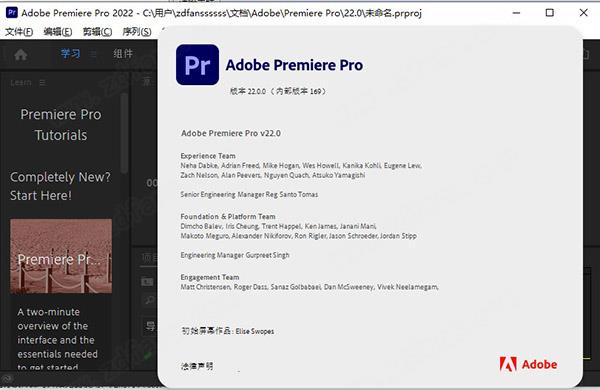The image size is (600, 390).
Task: Open the 剪辑(C) menu
Action: (97, 32)
